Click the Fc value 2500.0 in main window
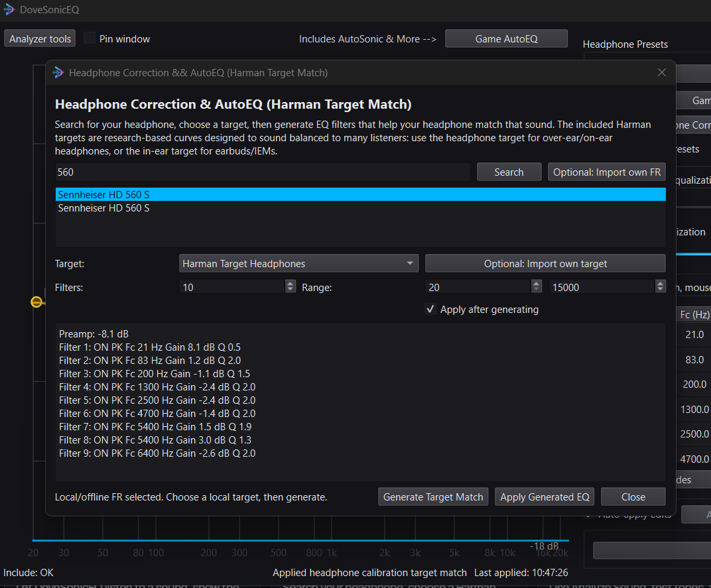Viewport: 711px width, 588px height. coord(694,434)
